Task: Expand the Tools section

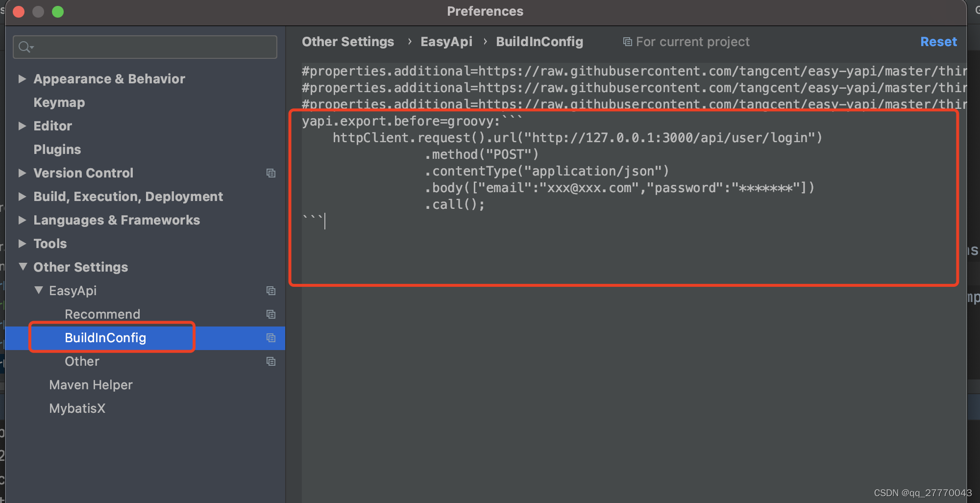Action: click(22, 244)
